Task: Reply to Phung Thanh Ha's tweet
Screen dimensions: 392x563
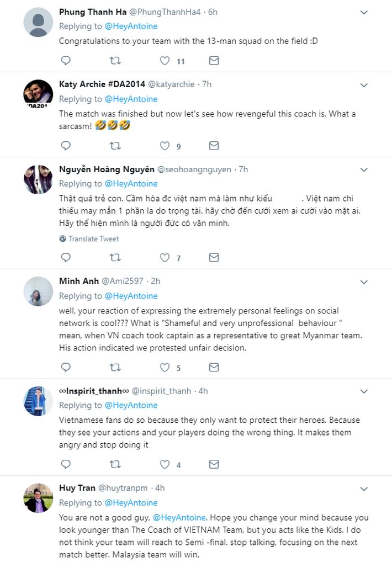Action: 66,61
